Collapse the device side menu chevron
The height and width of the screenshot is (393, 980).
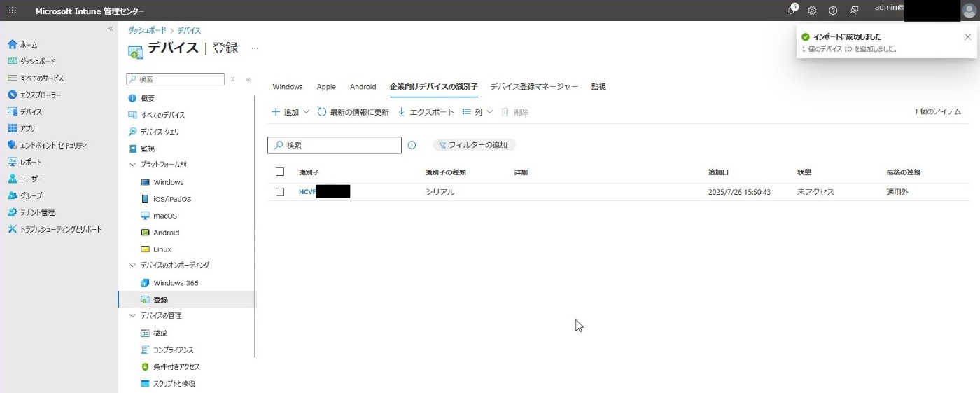coord(248,80)
